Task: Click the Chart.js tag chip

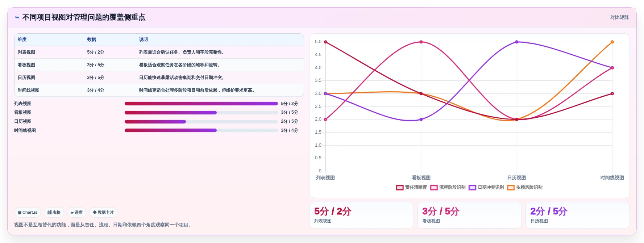Action: coord(28,213)
